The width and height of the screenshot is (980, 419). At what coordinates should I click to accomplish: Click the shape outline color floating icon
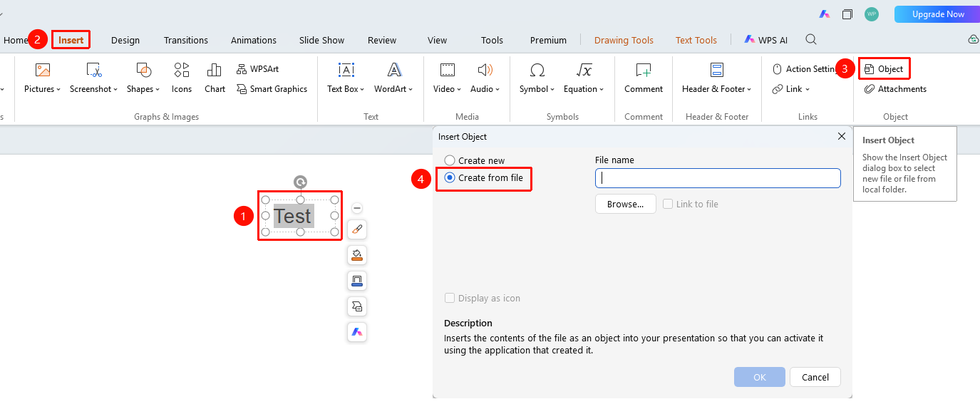point(357,281)
